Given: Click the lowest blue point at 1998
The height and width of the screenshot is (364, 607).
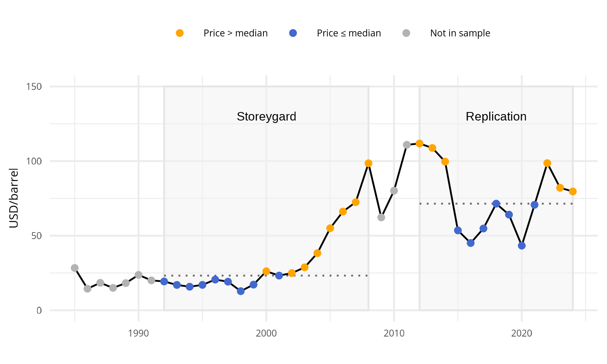Looking at the screenshot, I should click(241, 291).
